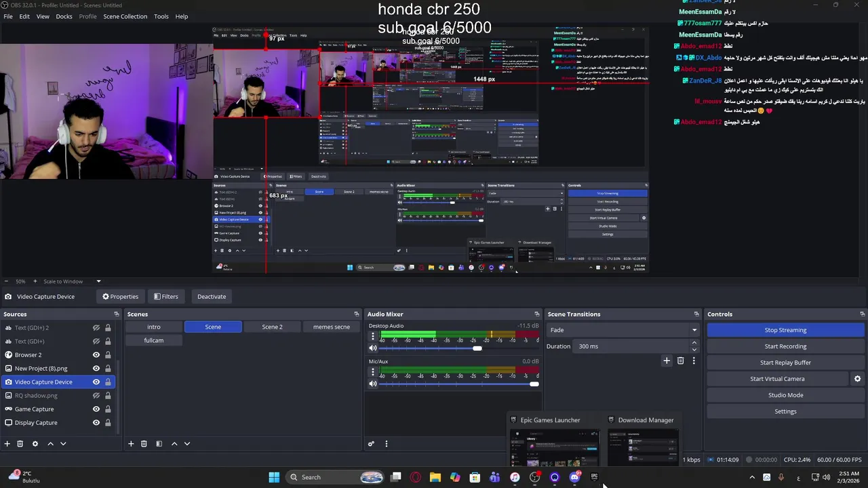
Task: Pop out the Audio Mixer dock icon
Action: click(x=537, y=314)
